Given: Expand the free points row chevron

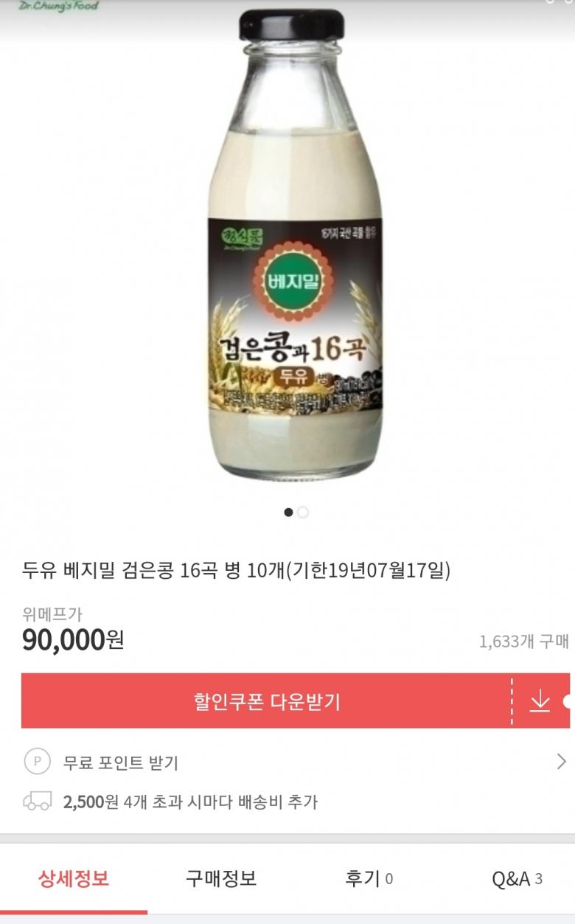Looking at the screenshot, I should click(x=561, y=762).
